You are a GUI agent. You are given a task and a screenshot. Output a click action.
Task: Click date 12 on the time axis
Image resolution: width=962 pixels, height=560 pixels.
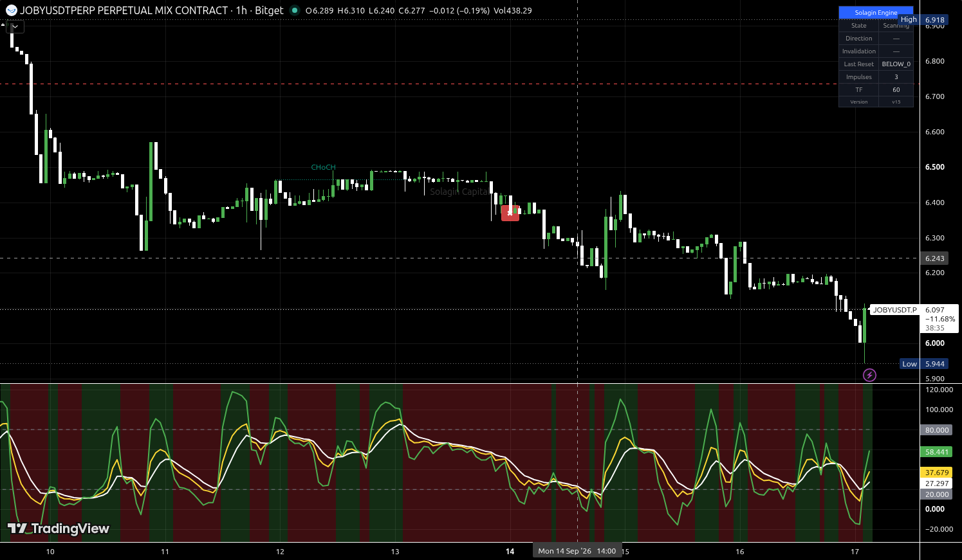coord(280,552)
